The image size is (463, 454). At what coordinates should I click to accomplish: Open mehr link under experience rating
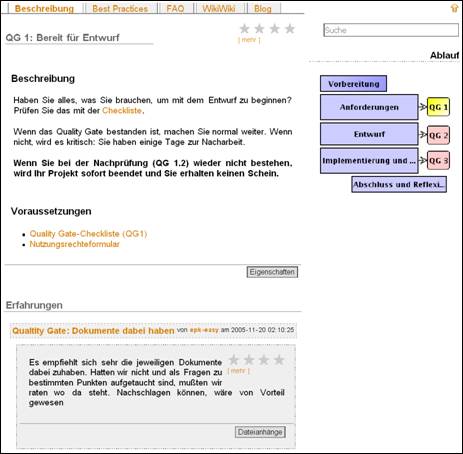pos(239,371)
